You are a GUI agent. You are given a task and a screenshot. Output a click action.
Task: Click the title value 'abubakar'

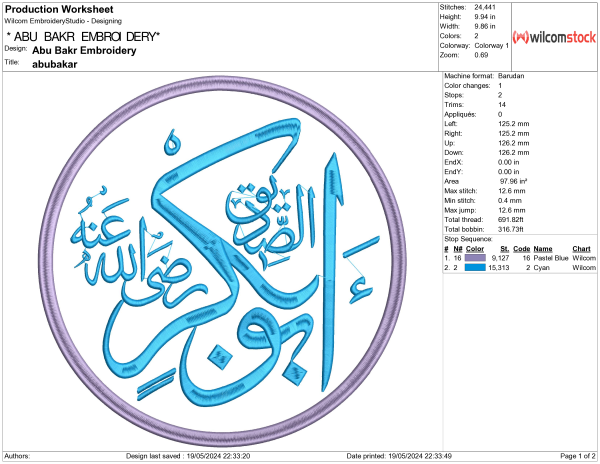55,64
